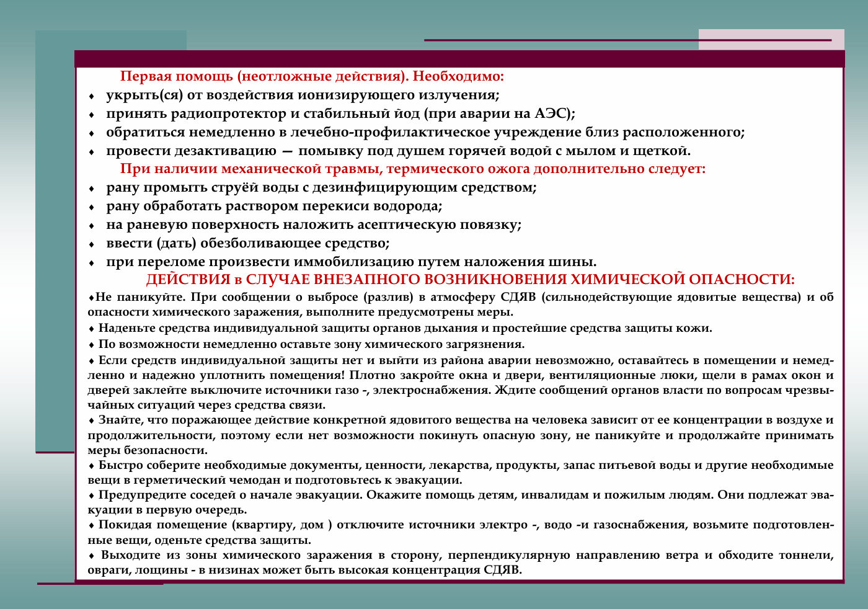Click the paragraph starting 'Предупредите соседей о начале эвакуации'
868x609 pixels.
point(461,502)
